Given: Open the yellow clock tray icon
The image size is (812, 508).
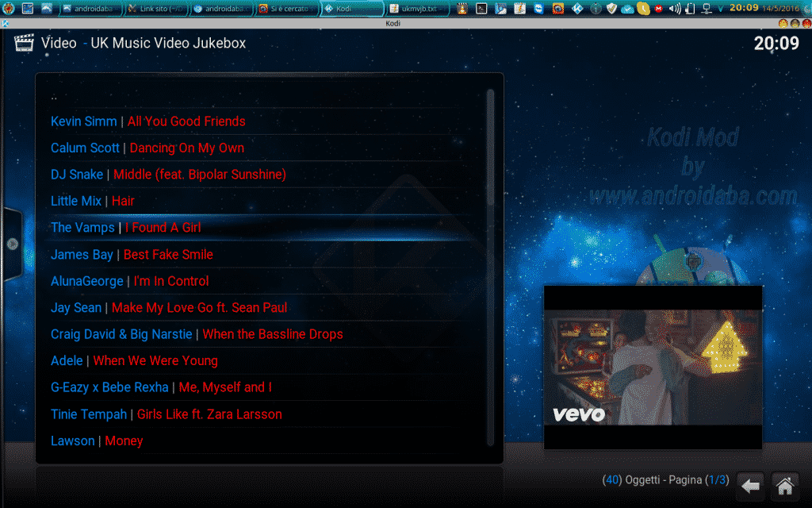Looking at the screenshot, I should pos(643,8).
